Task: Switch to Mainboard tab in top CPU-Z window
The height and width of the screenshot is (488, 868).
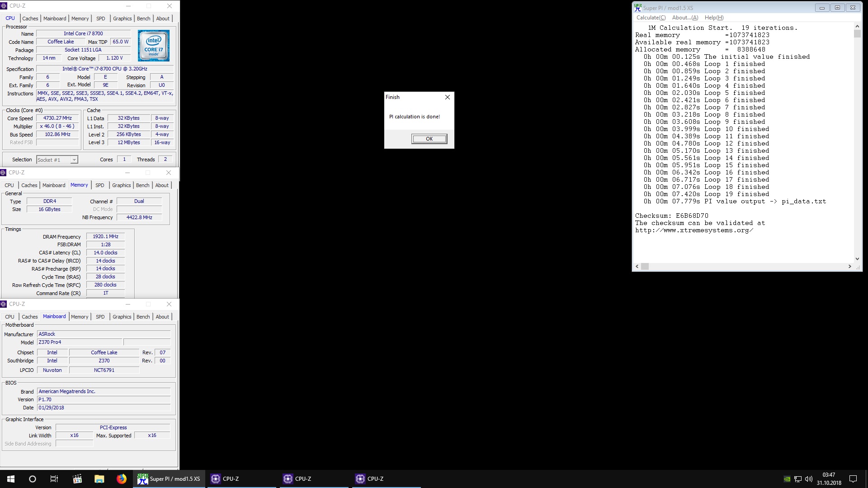Action: pos(55,19)
